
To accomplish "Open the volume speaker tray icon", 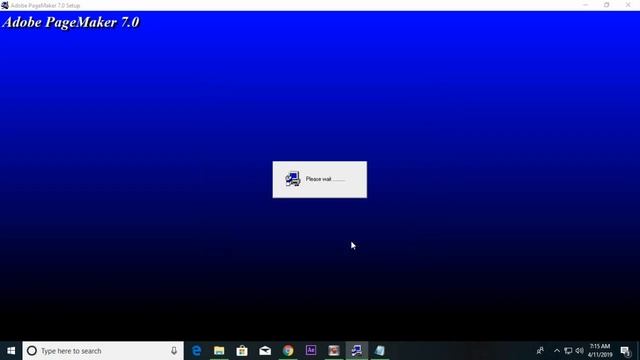I will click(x=580, y=351).
